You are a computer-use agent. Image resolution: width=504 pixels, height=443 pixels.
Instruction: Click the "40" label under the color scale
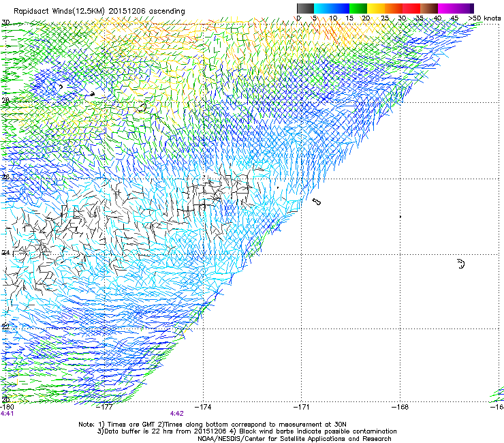437,18
